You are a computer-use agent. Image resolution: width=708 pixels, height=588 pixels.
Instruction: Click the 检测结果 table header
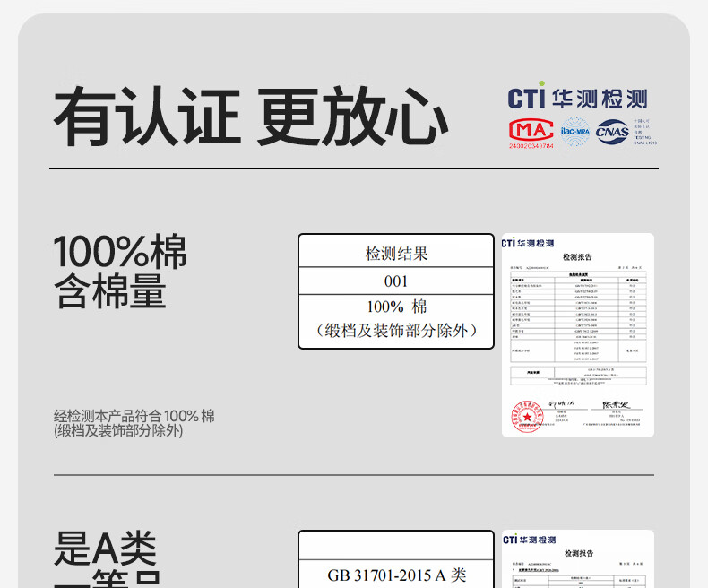(x=396, y=254)
